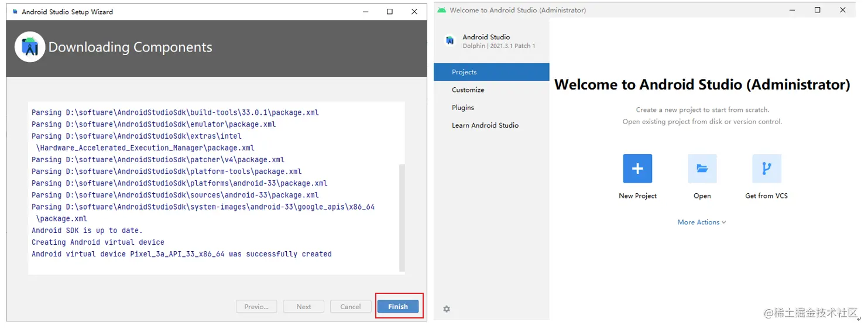Maximize the Android Studio Setup Wizard window

click(x=390, y=12)
